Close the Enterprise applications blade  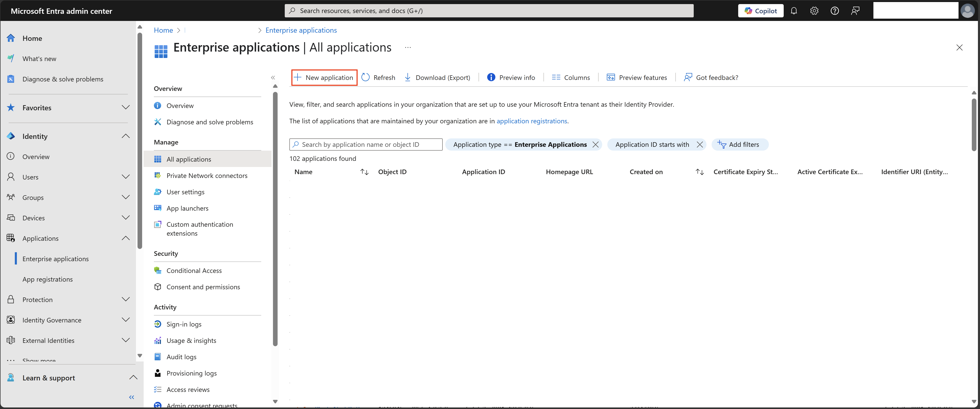960,47
